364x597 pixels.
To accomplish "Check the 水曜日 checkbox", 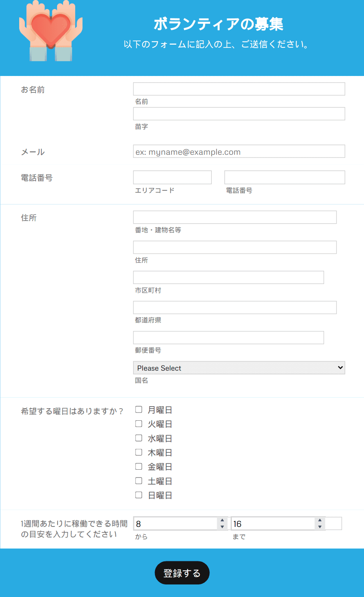I will [139, 438].
